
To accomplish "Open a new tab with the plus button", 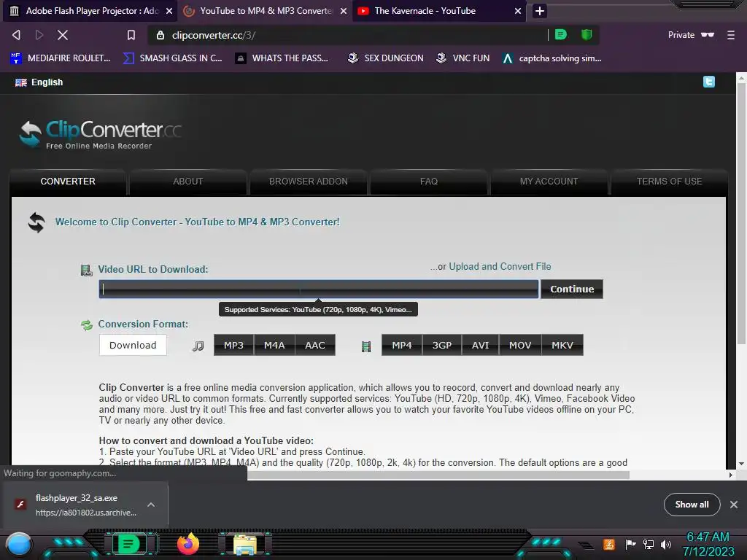I will coord(539,11).
